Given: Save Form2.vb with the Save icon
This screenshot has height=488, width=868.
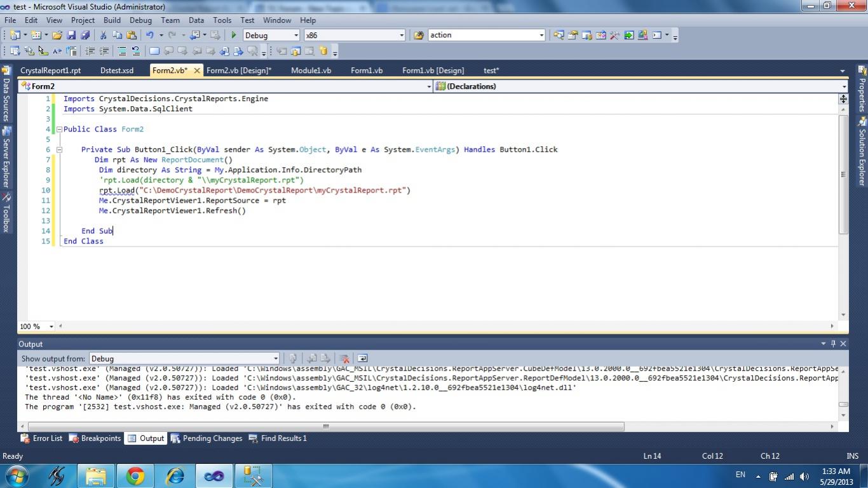Looking at the screenshot, I should tap(71, 35).
